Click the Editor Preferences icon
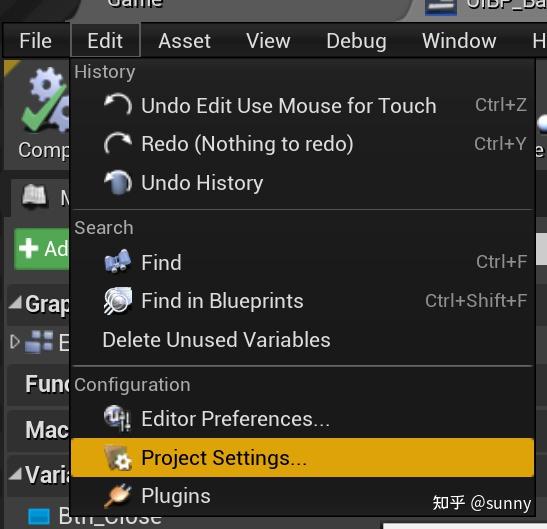 pyautogui.click(x=118, y=418)
